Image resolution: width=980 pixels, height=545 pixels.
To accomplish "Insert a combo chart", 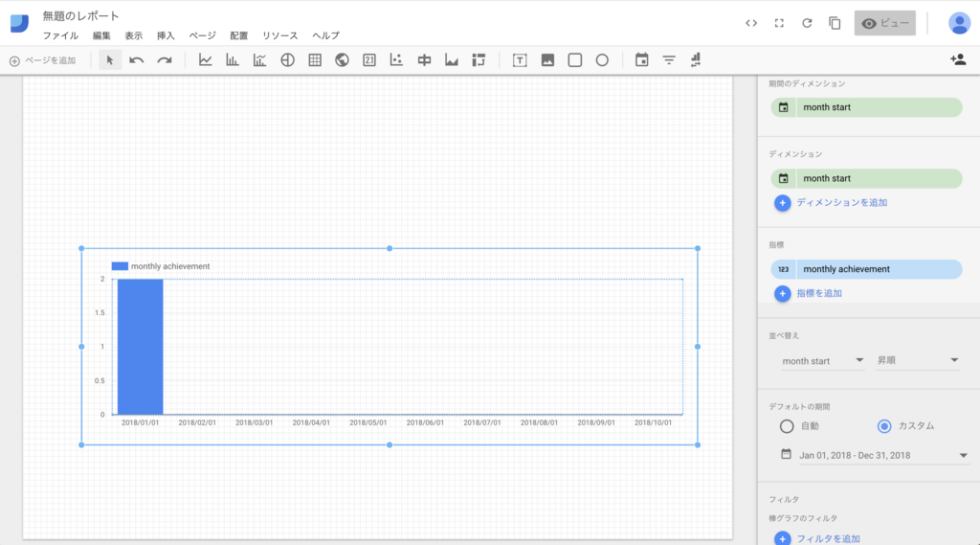I will point(259,60).
